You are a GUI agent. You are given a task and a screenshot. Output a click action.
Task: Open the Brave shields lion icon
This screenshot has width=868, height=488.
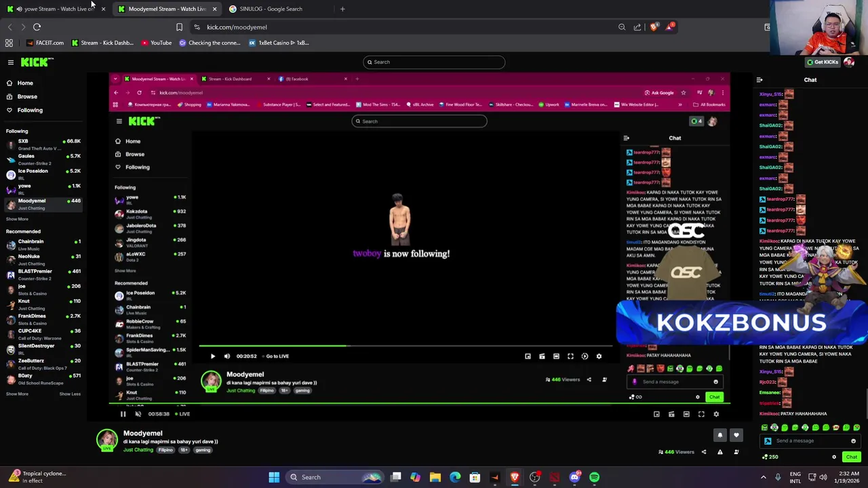[x=654, y=27]
